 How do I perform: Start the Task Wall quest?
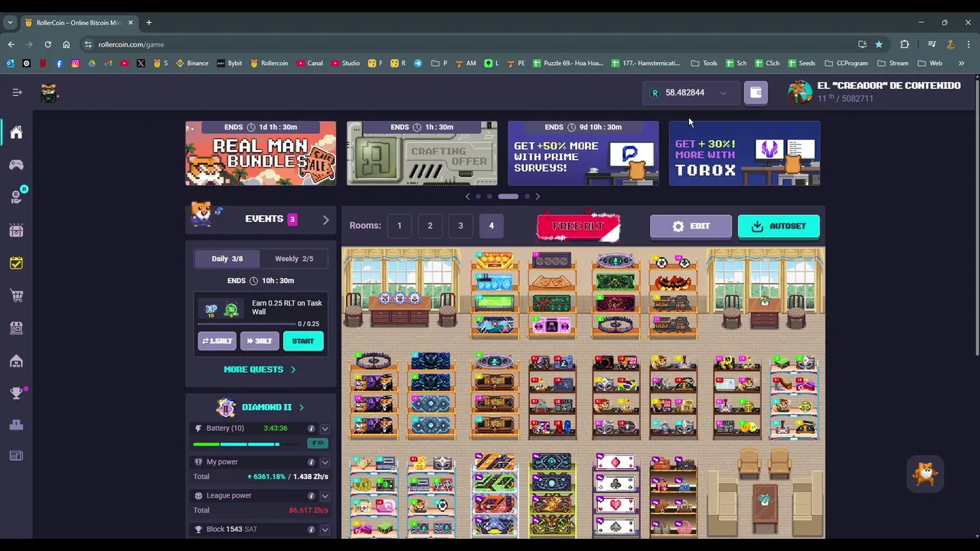(303, 341)
